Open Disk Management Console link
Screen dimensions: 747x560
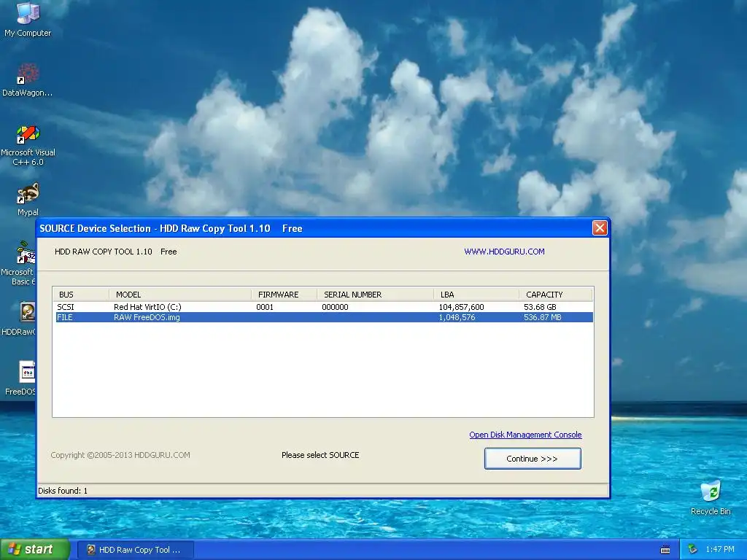(525, 435)
